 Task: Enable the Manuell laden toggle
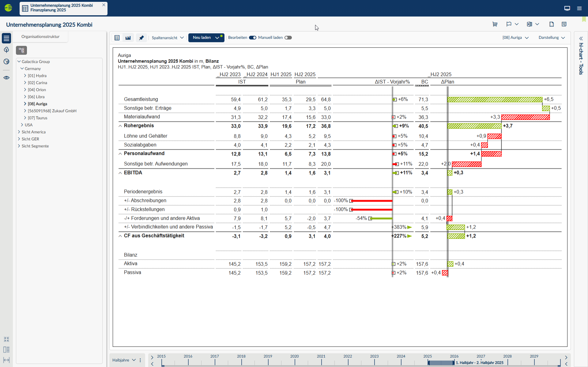(x=288, y=37)
